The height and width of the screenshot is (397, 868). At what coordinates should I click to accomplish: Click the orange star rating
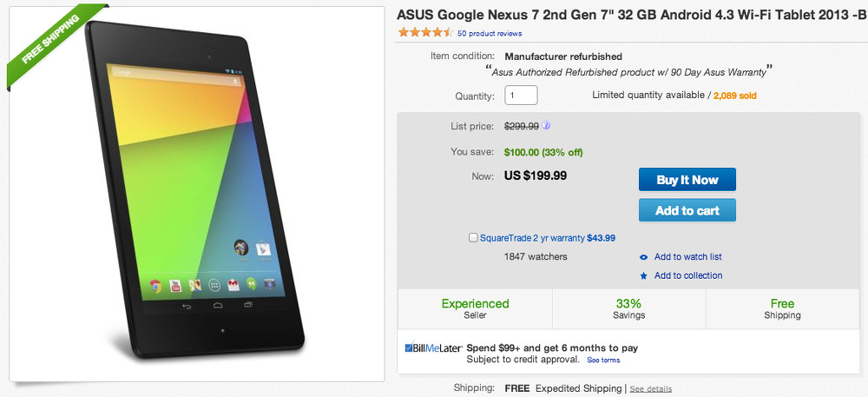tap(424, 33)
